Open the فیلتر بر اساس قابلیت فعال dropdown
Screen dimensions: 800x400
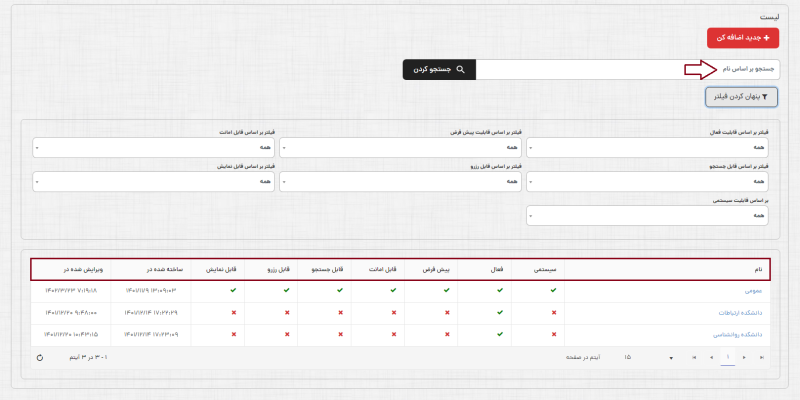648,147
